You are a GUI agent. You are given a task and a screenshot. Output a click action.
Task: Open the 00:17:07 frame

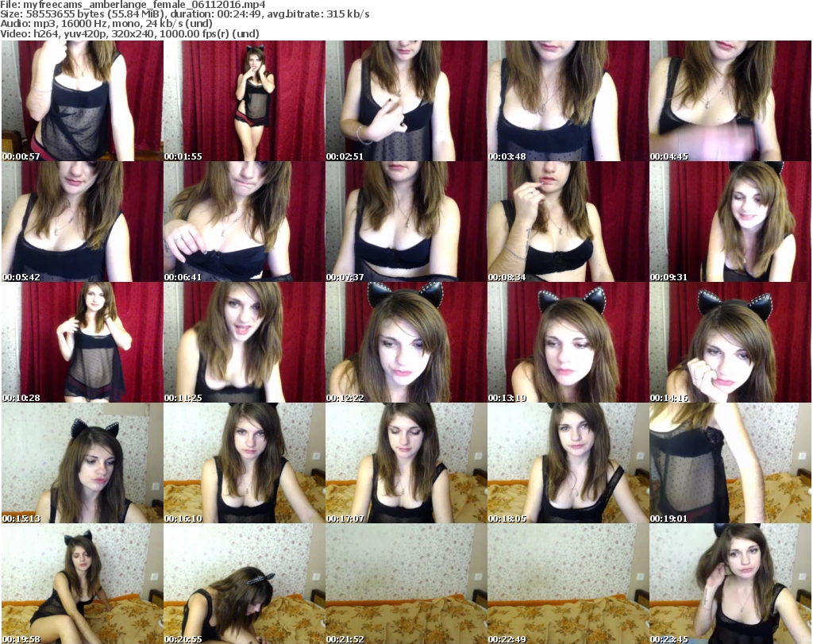pyautogui.click(x=406, y=463)
